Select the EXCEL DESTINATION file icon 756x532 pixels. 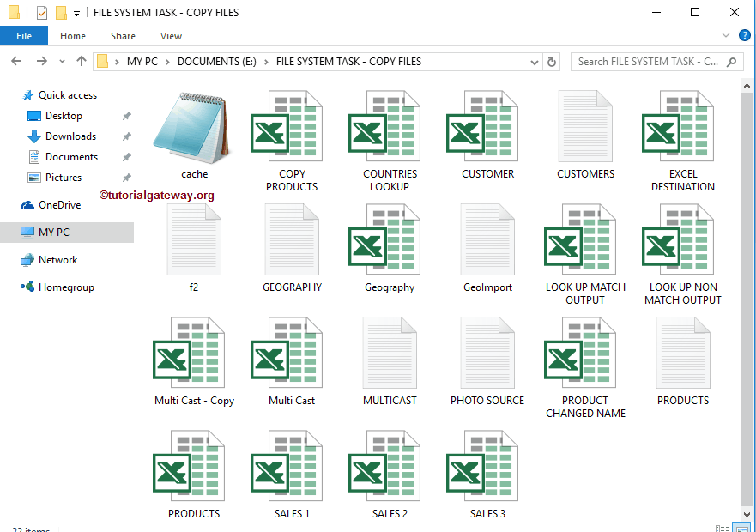point(679,126)
